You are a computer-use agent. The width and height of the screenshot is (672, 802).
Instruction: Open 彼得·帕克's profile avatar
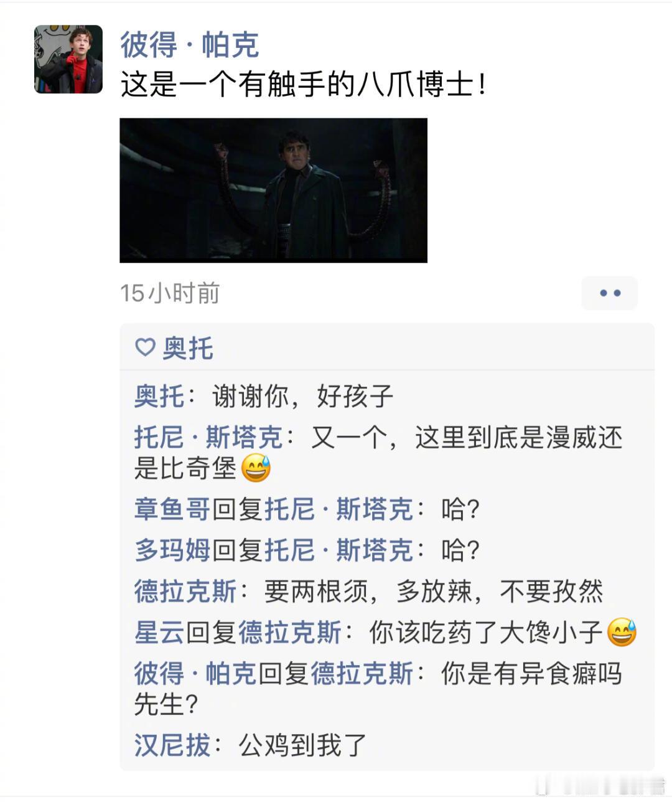click(68, 60)
